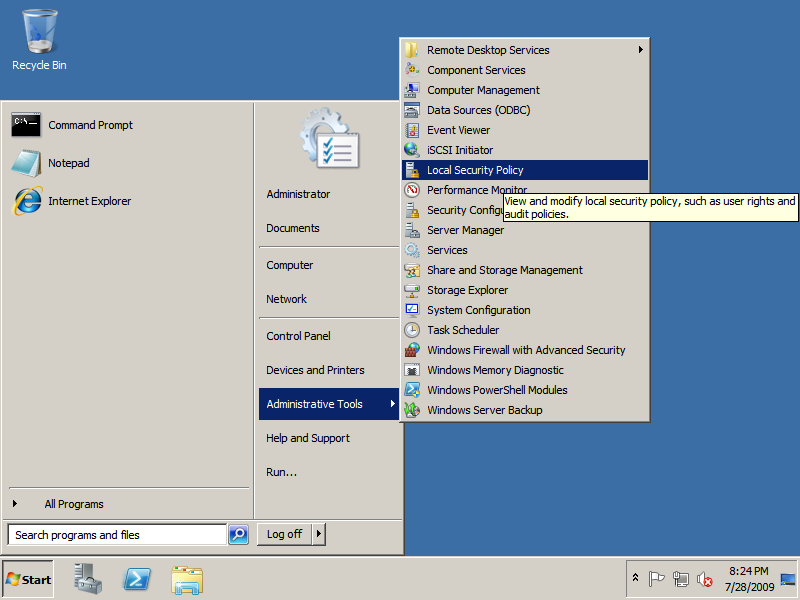Click the network tray icon
The image size is (800, 600).
(x=681, y=579)
